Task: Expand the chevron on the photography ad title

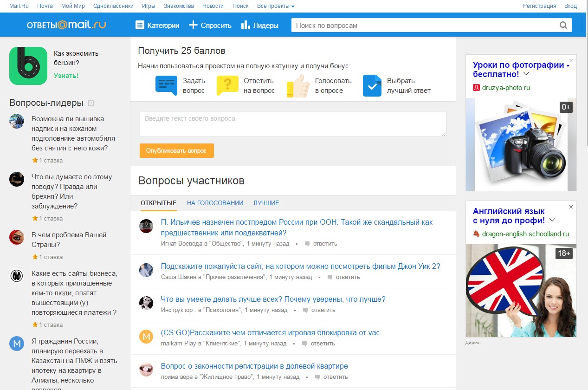Action: (526, 74)
